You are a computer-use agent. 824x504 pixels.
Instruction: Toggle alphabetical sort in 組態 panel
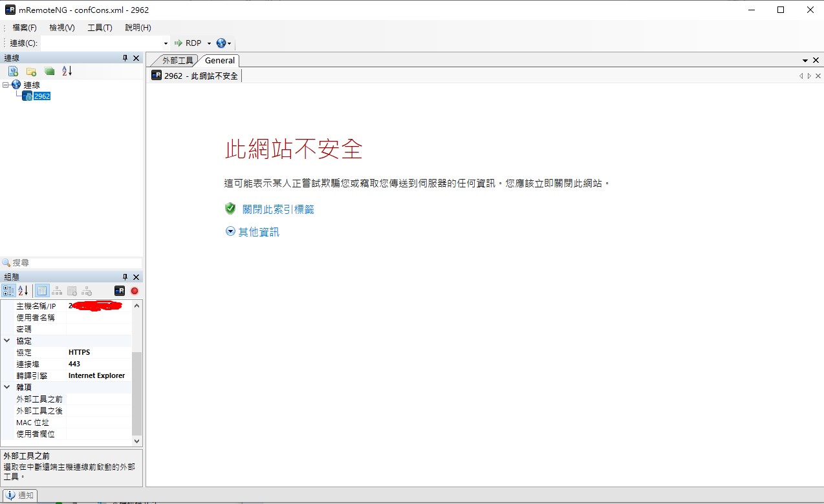pyautogui.click(x=23, y=291)
